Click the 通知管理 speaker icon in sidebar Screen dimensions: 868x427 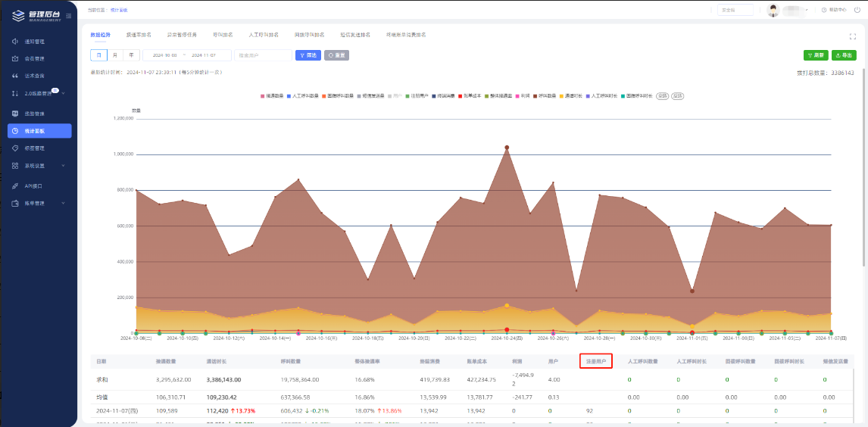pyautogui.click(x=16, y=42)
